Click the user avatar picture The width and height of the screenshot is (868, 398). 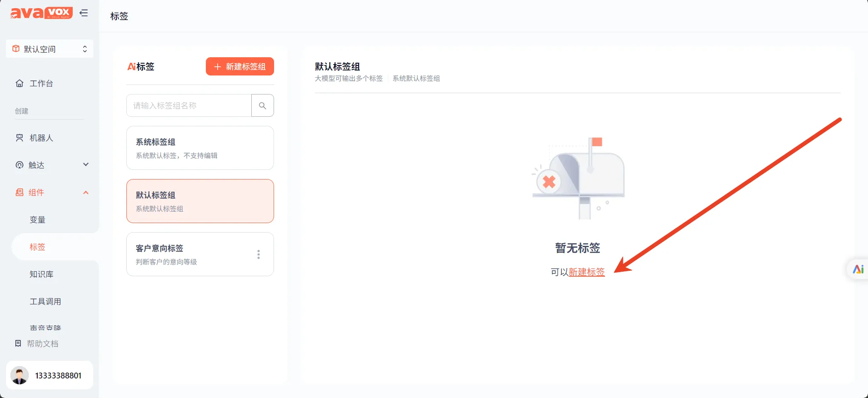(x=20, y=375)
